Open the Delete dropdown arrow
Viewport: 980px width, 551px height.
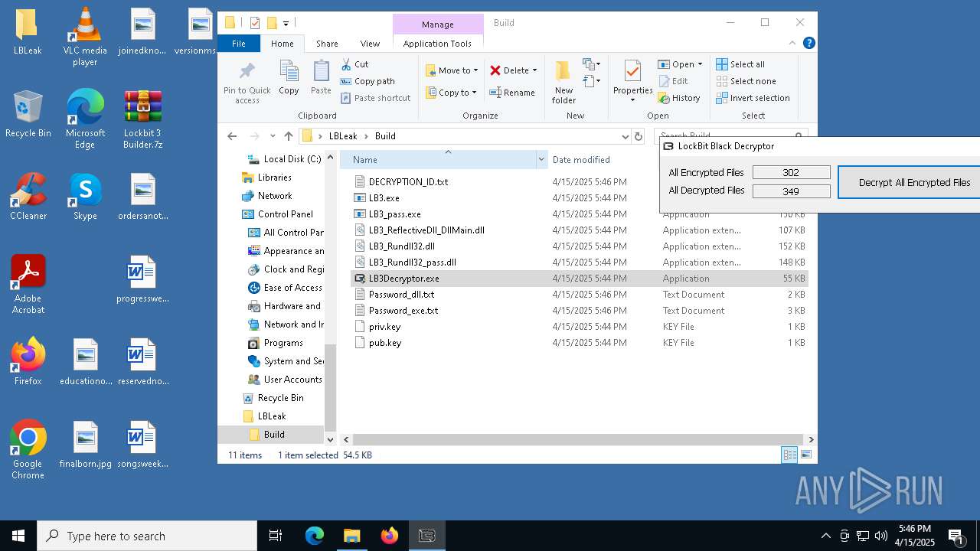pos(534,70)
